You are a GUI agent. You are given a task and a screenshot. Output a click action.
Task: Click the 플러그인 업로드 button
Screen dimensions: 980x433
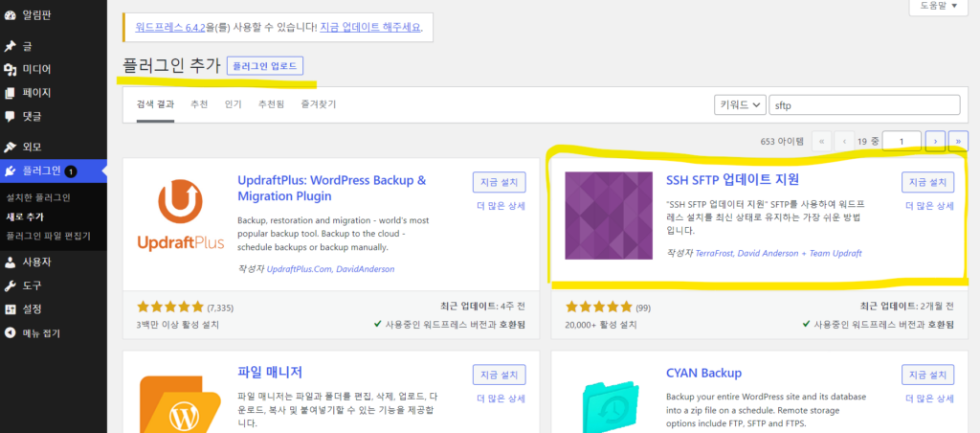coord(265,66)
